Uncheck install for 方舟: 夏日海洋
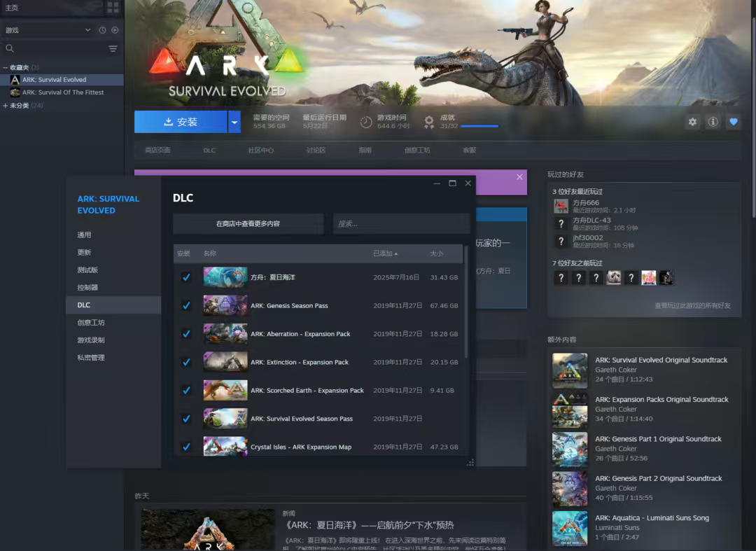This screenshot has height=551, width=756. point(186,277)
